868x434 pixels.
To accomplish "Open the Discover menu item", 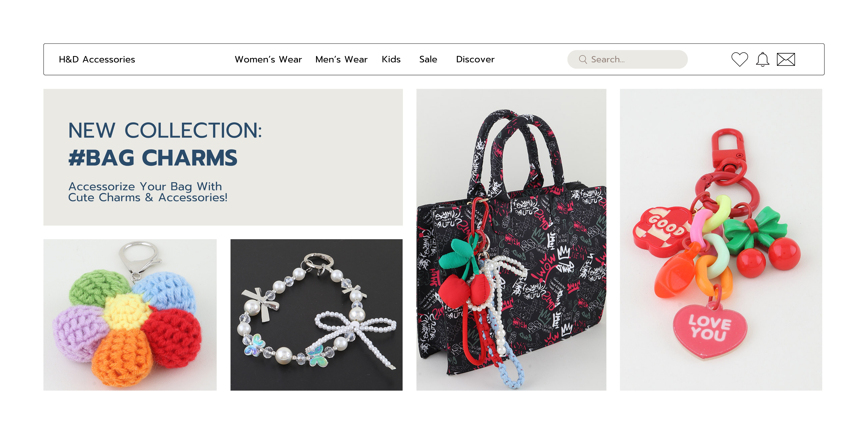I will click(475, 59).
